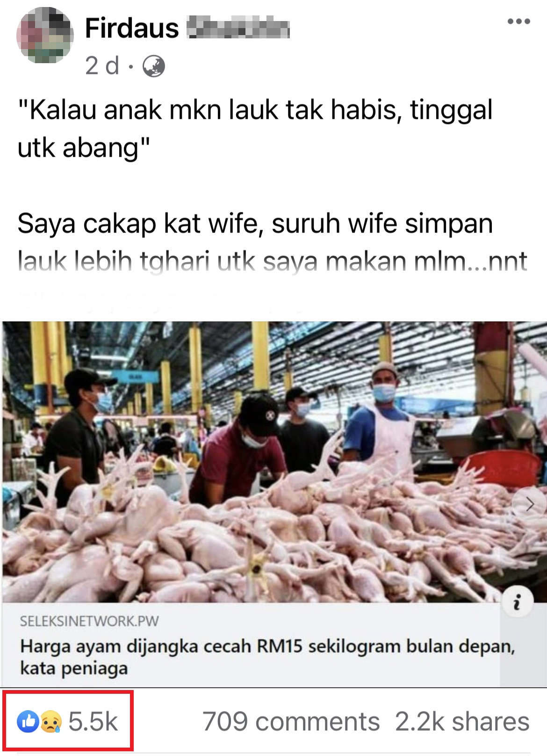Viewport: 547px width, 756px height.
Task: Click the line "lauk lebih tghari utk saya"
Action: [272, 262]
